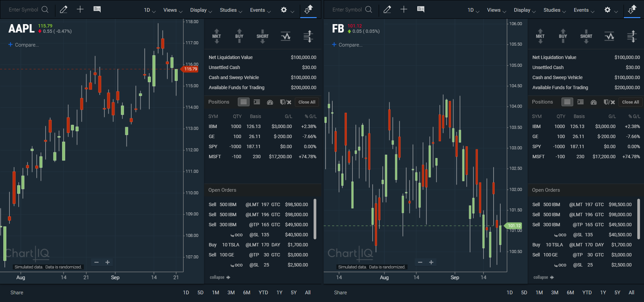This screenshot has width=644, height=302.
Task: Switch FB positions to lots view
Action: [581, 102]
